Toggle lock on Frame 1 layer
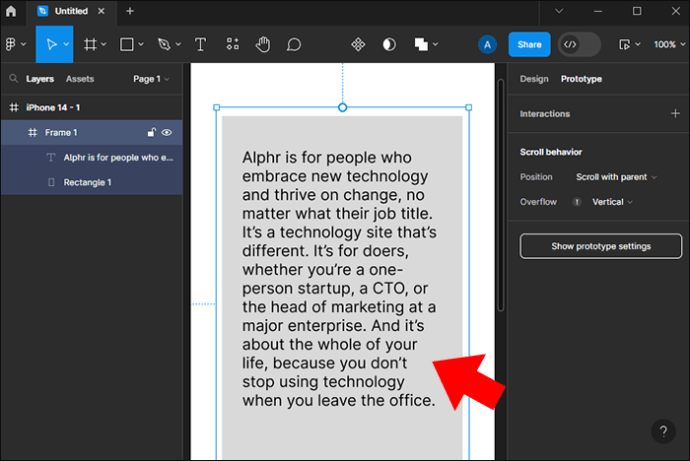 point(152,132)
